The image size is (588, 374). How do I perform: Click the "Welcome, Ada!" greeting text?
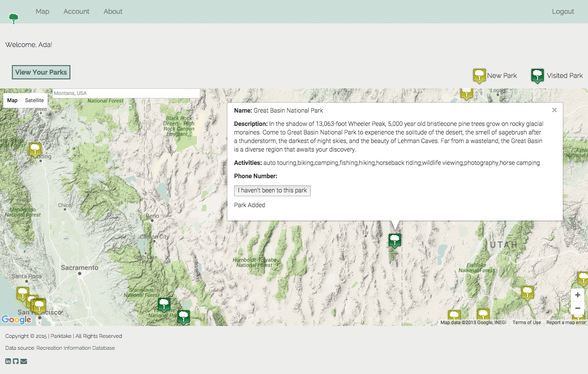29,45
